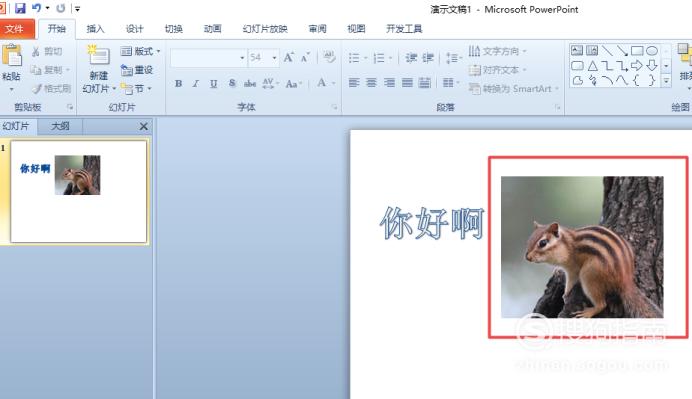Viewport: 692px width, 399px height.
Task: Open the character spacing AV dropdown
Action: click(x=270, y=83)
